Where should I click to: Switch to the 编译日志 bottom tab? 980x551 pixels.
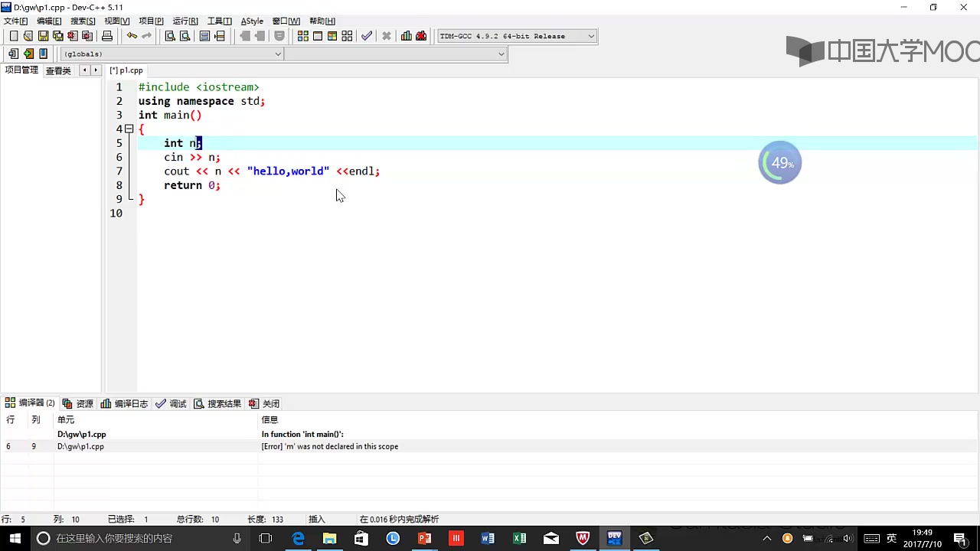point(124,403)
